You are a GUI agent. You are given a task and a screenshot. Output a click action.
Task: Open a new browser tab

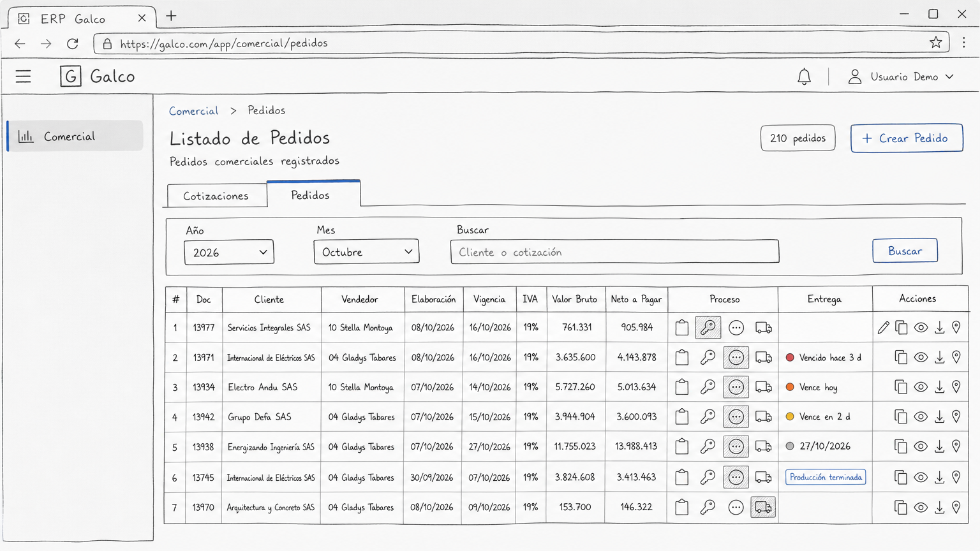click(171, 17)
